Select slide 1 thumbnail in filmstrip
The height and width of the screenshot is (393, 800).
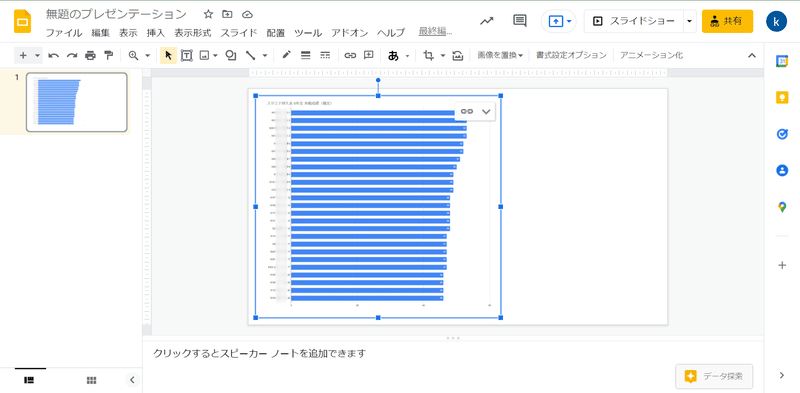tap(77, 103)
